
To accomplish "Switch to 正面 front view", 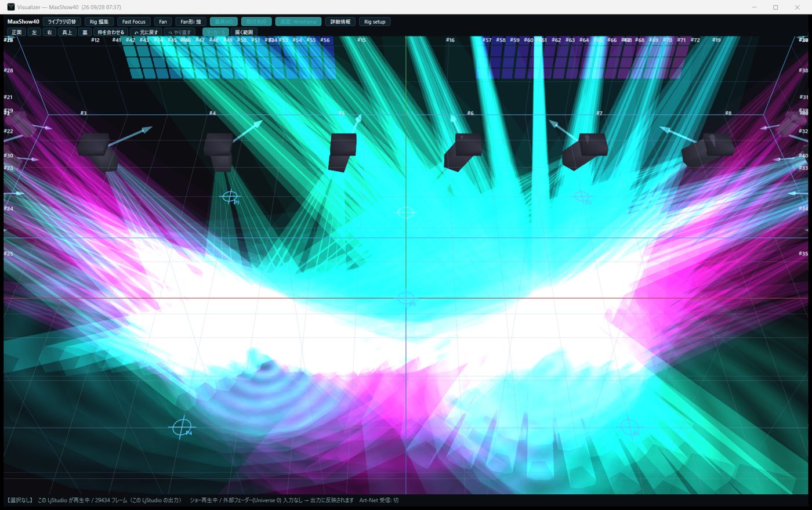I will pos(17,32).
